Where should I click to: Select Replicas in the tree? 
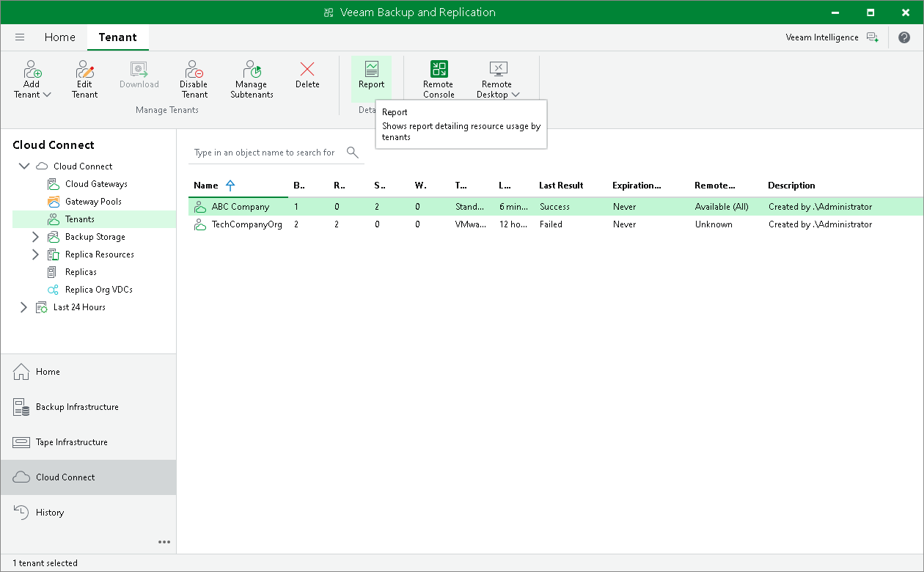(x=81, y=272)
